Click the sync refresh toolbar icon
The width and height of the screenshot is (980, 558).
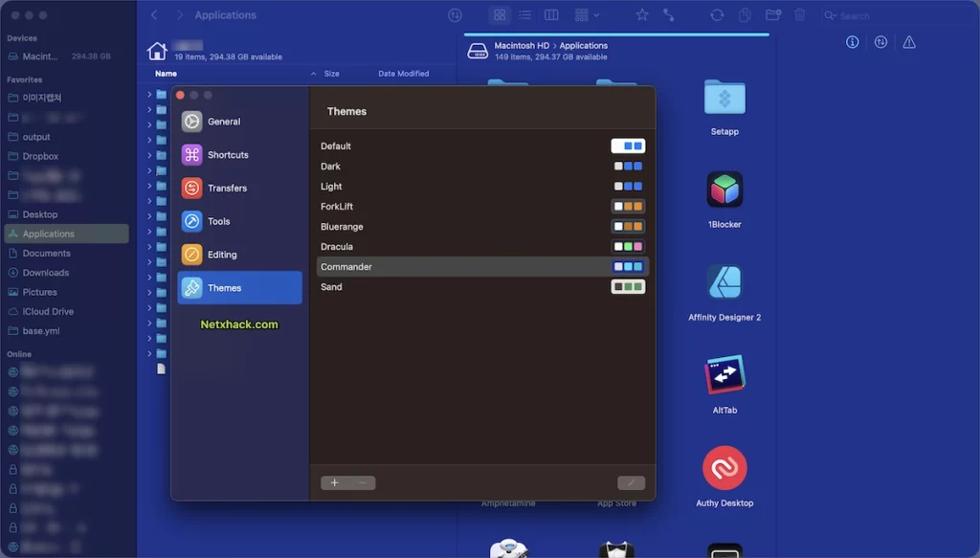(x=717, y=15)
